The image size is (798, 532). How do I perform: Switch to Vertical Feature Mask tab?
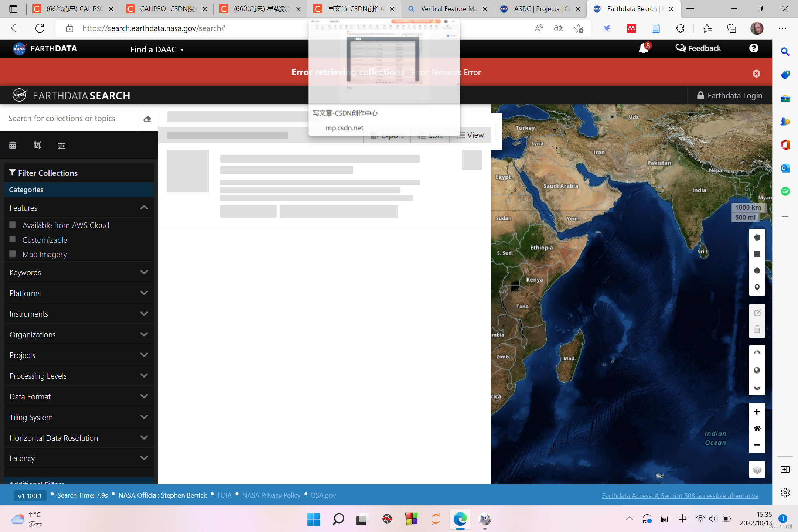448,9
